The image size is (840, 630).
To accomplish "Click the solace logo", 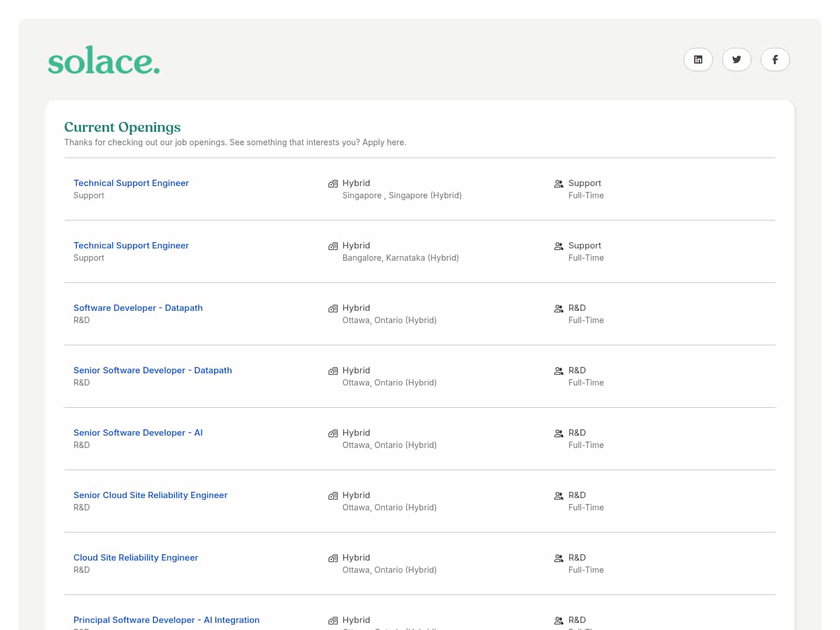I will click(104, 61).
